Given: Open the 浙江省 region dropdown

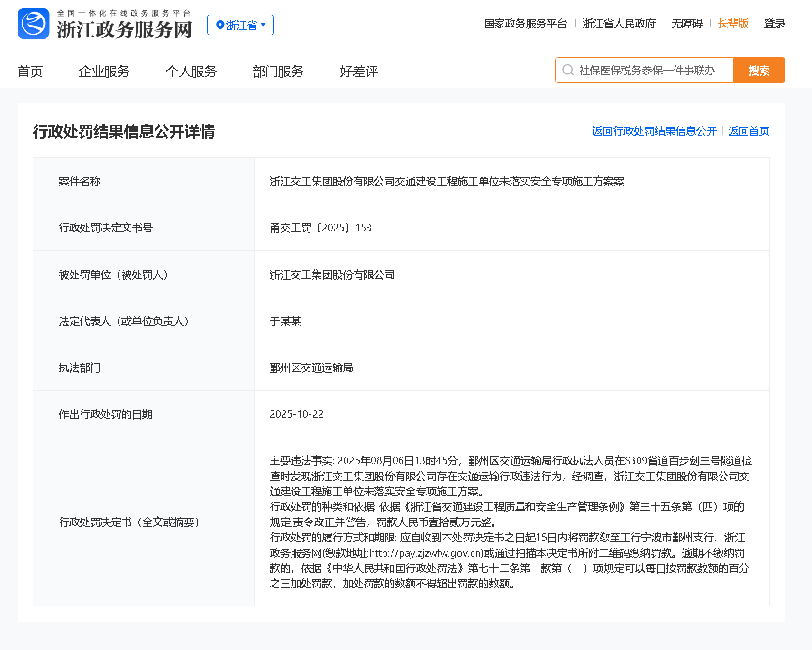Looking at the screenshot, I should [x=241, y=25].
